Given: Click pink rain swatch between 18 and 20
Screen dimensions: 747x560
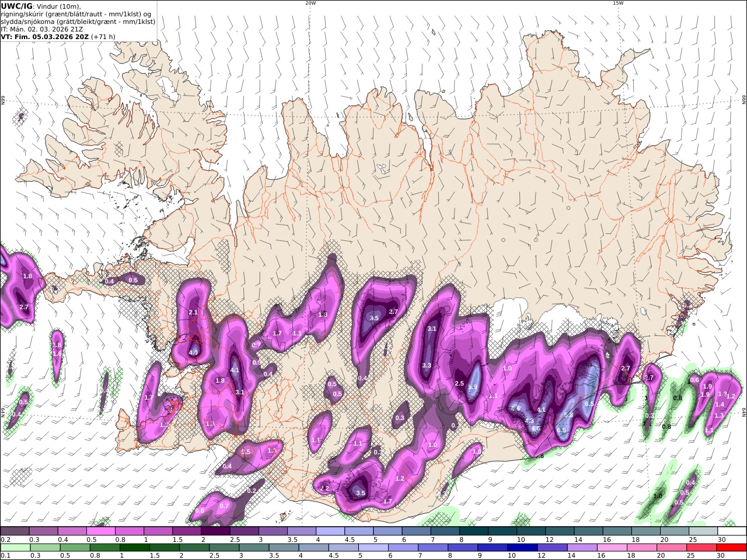Looking at the screenshot, I should (x=641, y=547).
